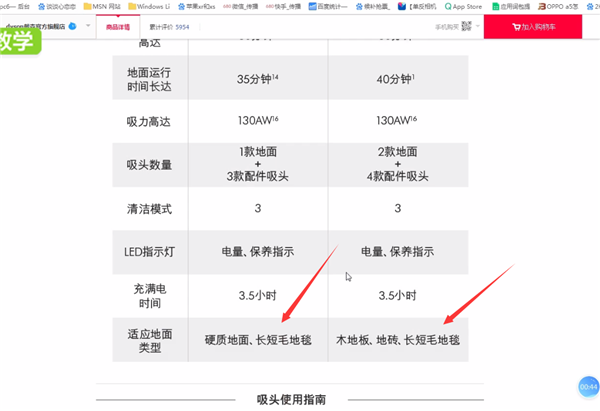The height and width of the screenshot is (411, 600).
Task: Select the 充满电时间 row label
Action: 150,296
